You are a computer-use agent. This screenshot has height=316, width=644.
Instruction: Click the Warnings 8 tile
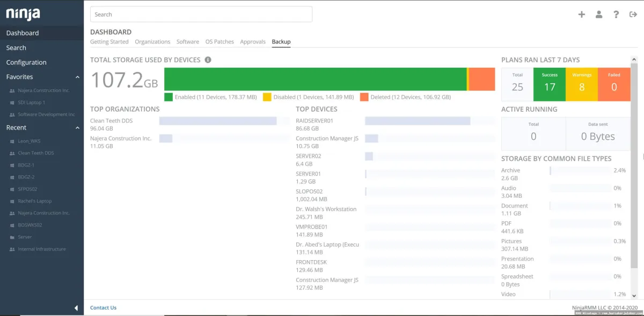click(582, 84)
